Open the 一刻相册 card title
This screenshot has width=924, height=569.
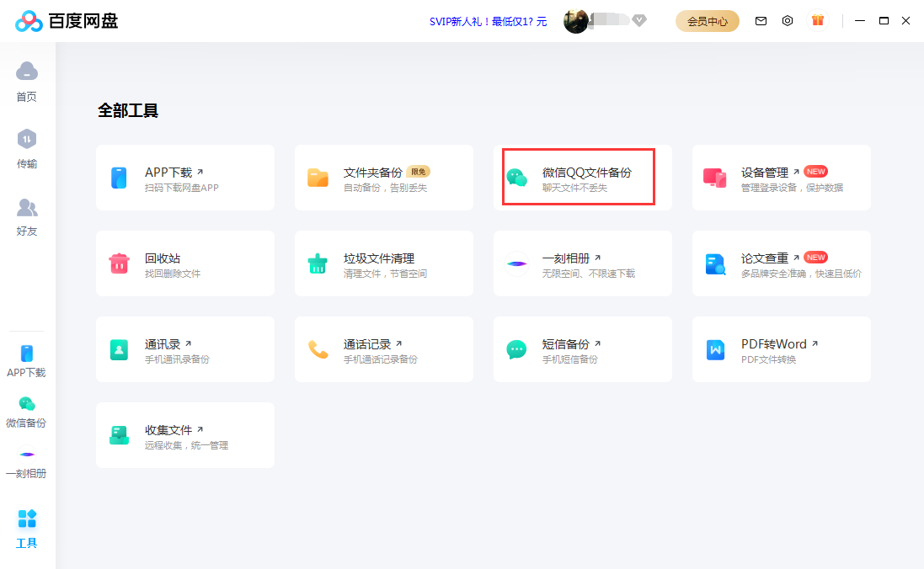pos(566,258)
